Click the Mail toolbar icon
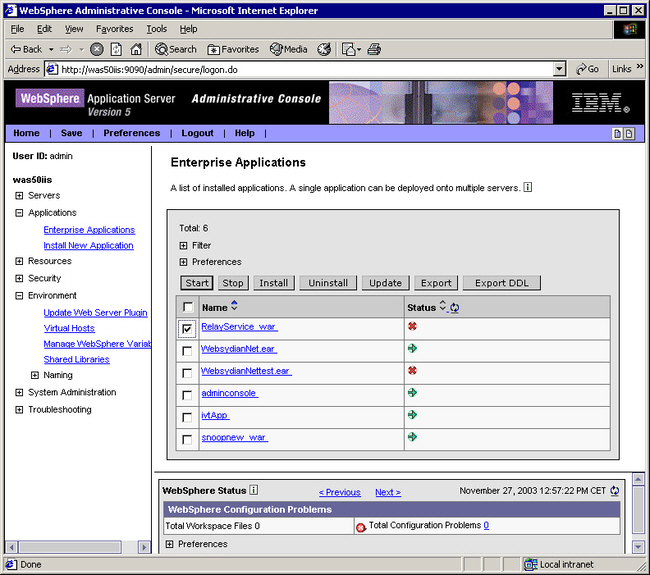Image resolution: width=650 pixels, height=575 pixels. click(x=351, y=49)
